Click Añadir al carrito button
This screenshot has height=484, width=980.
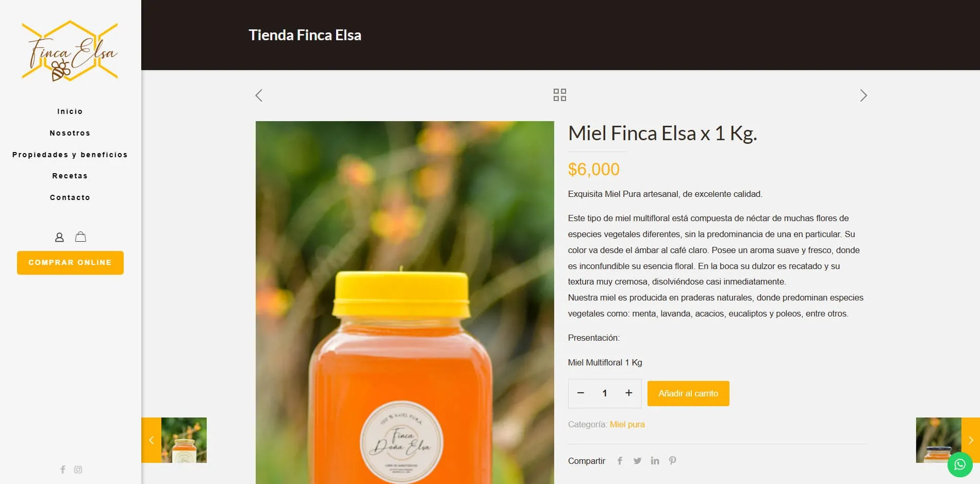click(x=688, y=393)
